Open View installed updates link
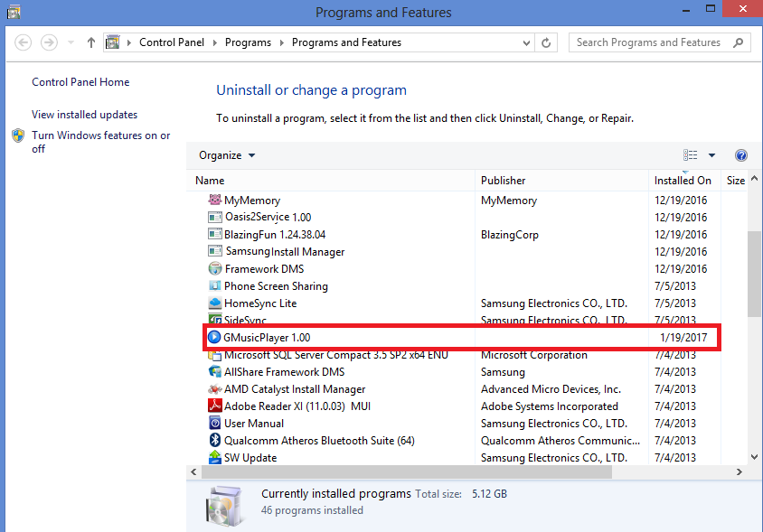 pyautogui.click(x=84, y=115)
